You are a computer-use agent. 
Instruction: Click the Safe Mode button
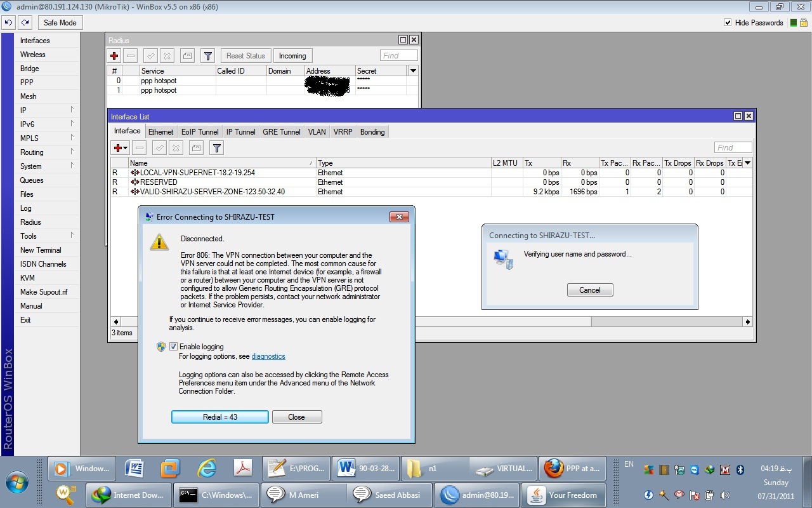tap(60, 22)
